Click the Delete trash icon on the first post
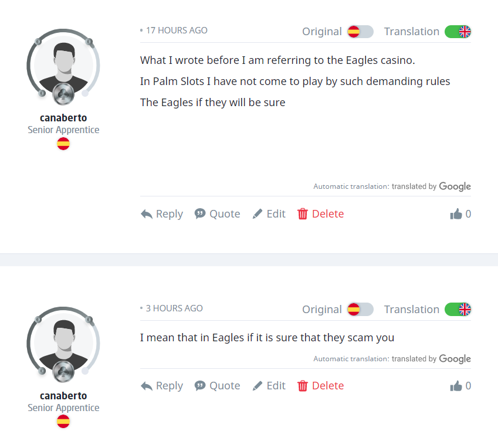The width and height of the screenshot is (498, 448). pyautogui.click(x=303, y=214)
